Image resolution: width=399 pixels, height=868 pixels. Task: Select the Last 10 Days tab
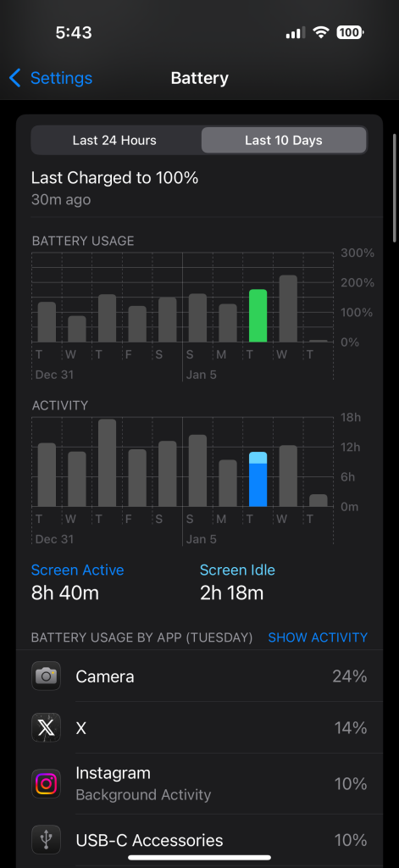click(283, 141)
